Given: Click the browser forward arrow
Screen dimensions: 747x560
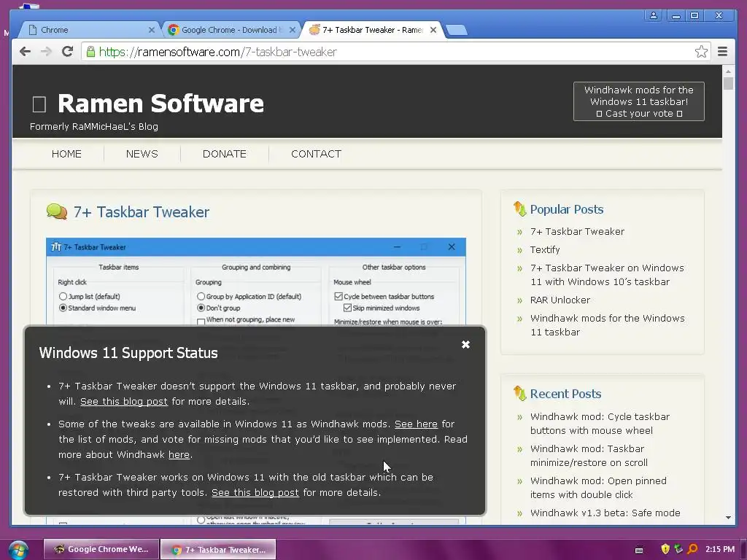Looking at the screenshot, I should pos(46,52).
